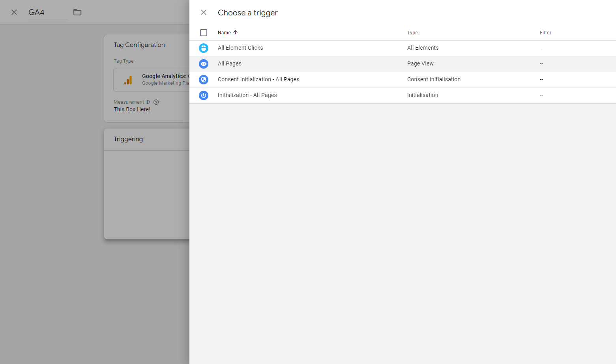Sort triggers with the Name arrow
The width and height of the screenshot is (616, 364).
(236, 32)
